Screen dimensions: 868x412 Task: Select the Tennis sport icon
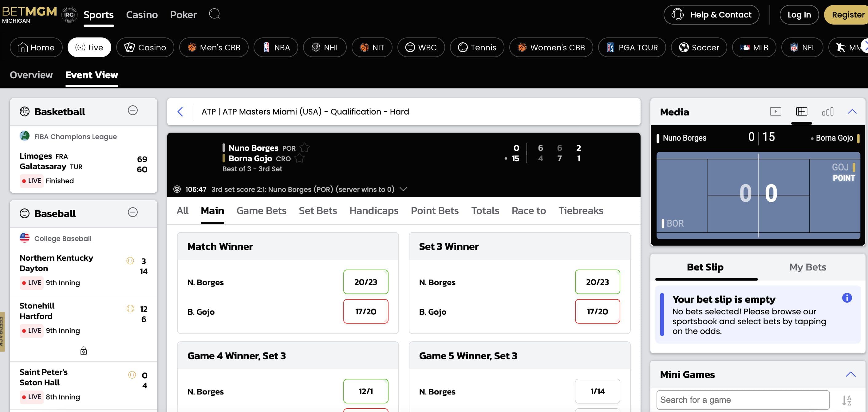[463, 47]
